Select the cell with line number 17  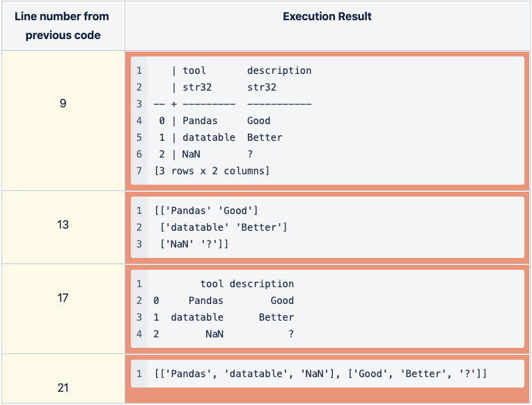[63, 298]
